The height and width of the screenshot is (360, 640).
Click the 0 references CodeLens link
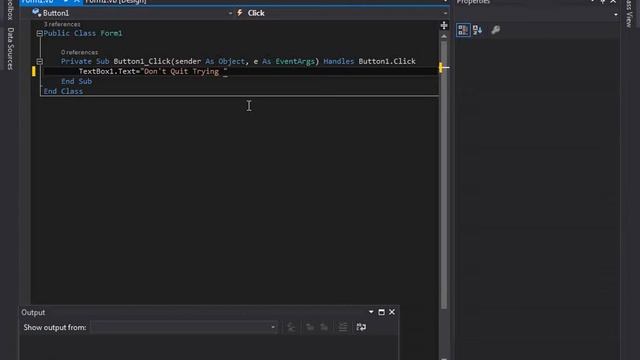click(x=79, y=52)
